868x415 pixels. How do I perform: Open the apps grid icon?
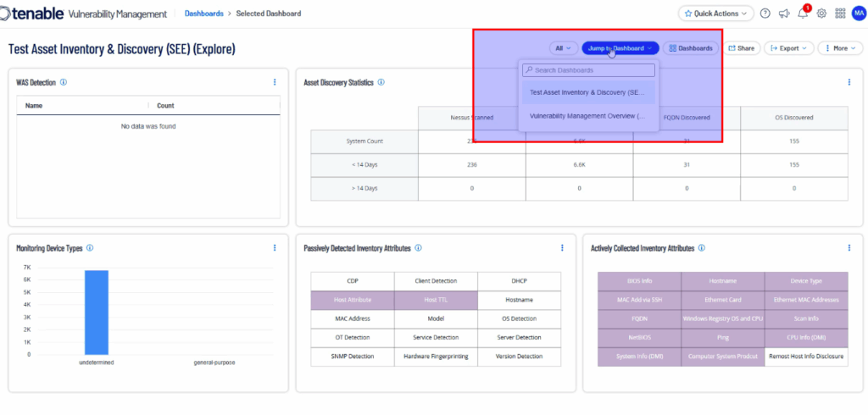pyautogui.click(x=840, y=14)
